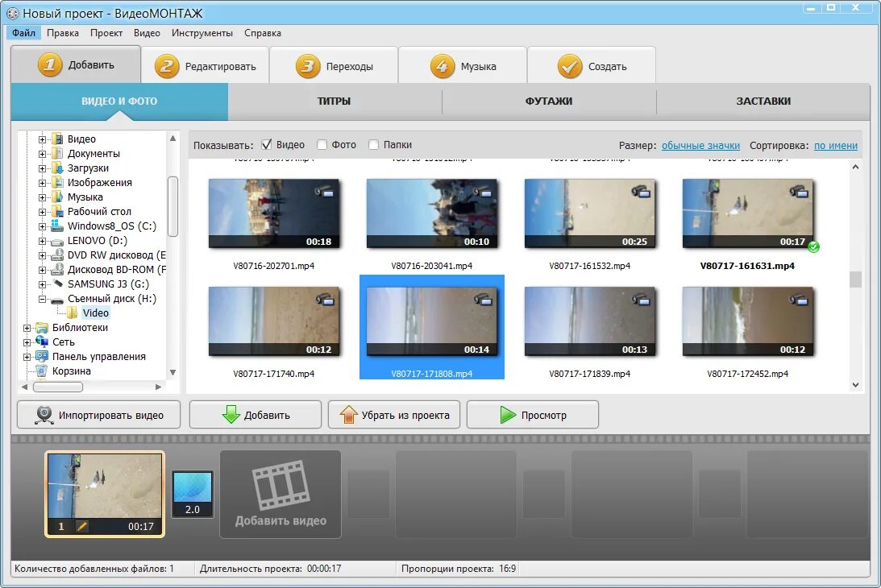Click the Корзина recycle bin icon
This screenshot has height=588, width=881.
click(x=42, y=371)
